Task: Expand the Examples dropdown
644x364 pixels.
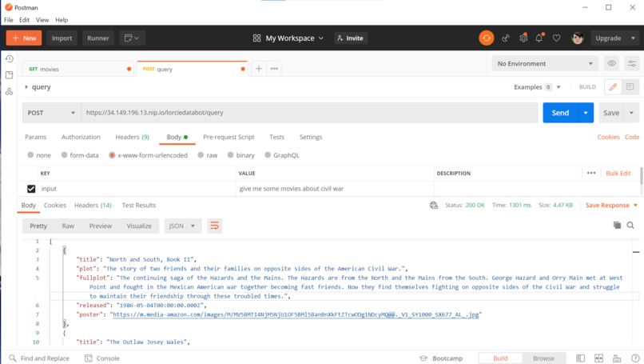Action: (559, 86)
